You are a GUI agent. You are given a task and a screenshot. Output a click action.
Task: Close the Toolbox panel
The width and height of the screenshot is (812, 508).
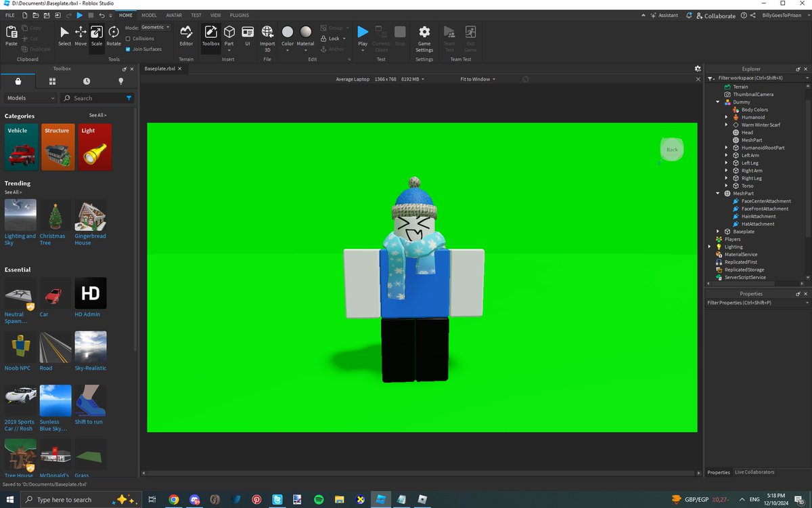tap(132, 68)
